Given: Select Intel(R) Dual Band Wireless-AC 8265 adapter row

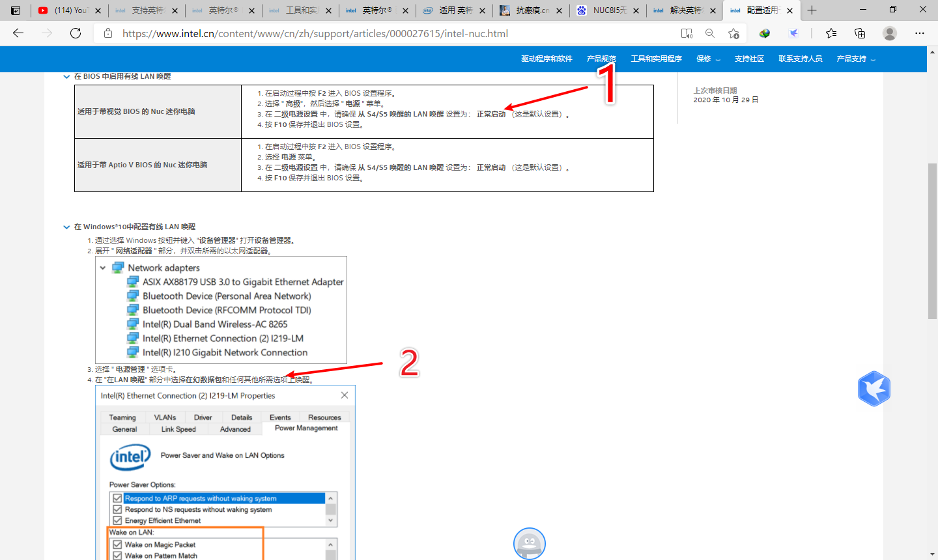Looking at the screenshot, I should tap(207, 324).
